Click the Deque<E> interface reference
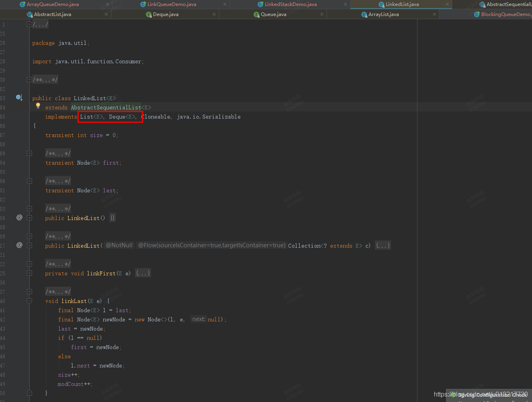 123,117
